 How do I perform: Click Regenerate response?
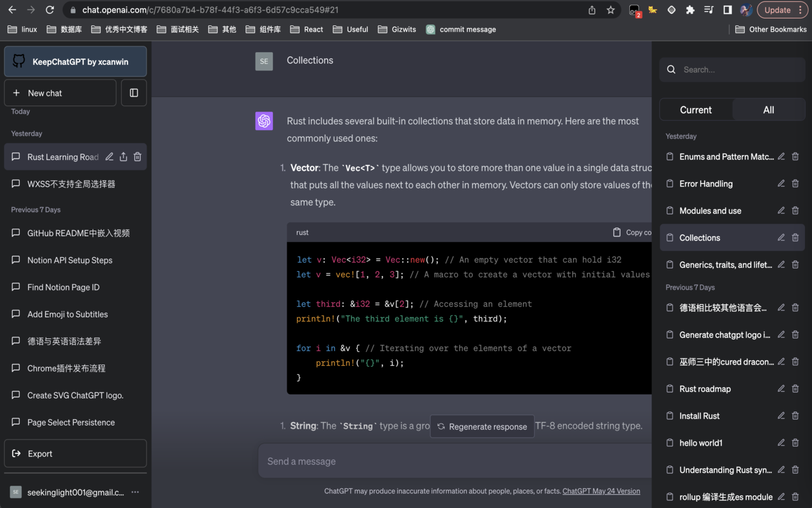[x=482, y=426]
